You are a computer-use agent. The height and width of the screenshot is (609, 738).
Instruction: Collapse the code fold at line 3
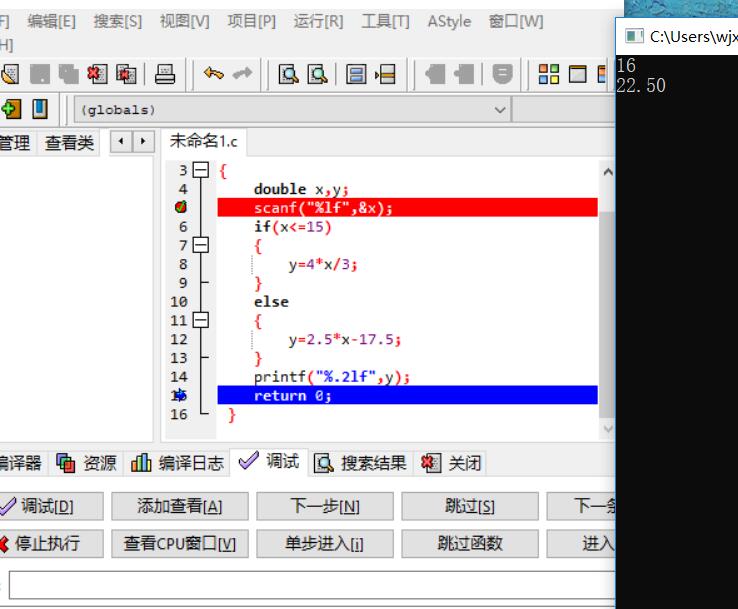pyautogui.click(x=201, y=170)
